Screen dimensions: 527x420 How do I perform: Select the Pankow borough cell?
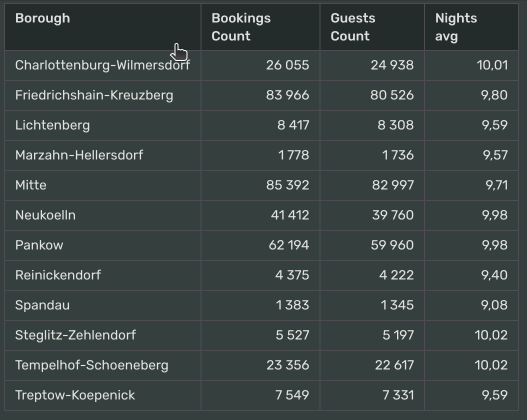(x=102, y=245)
